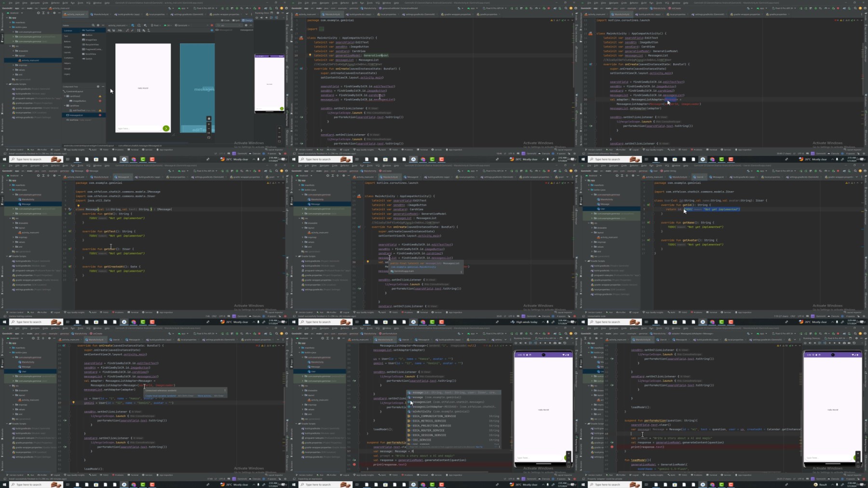
Task: Choose MessagesList (com.stfalcon.chatkit.messages) in completion list
Action: coord(453,402)
